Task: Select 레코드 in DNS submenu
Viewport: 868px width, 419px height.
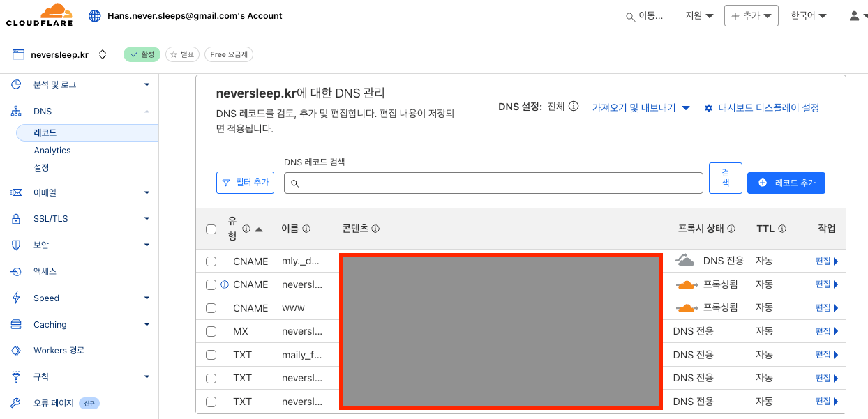Action: coord(87,132)
